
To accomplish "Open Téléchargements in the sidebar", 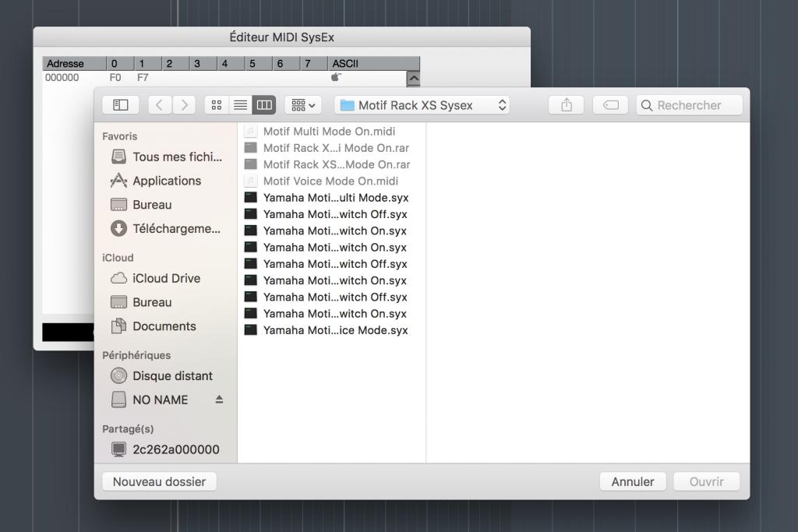I will [x=167, y=228].
